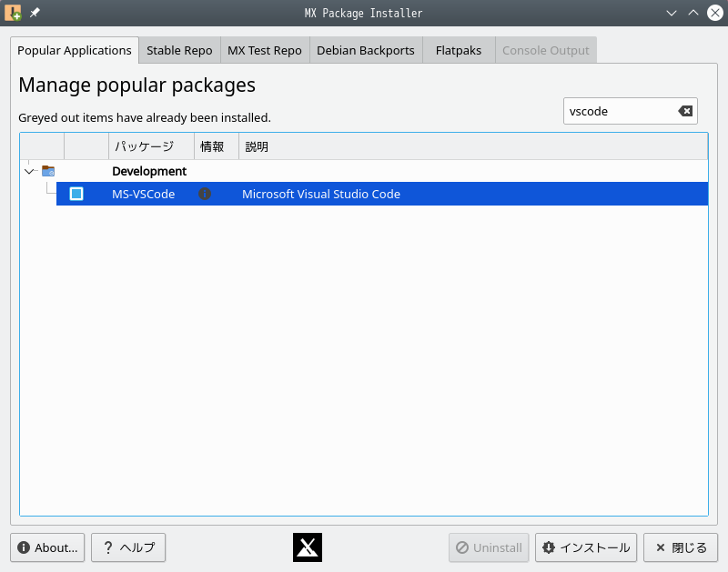Clear the vscode search text with backspace icon
The width and height of the screenshot is (728, 572).
[685, 111]
